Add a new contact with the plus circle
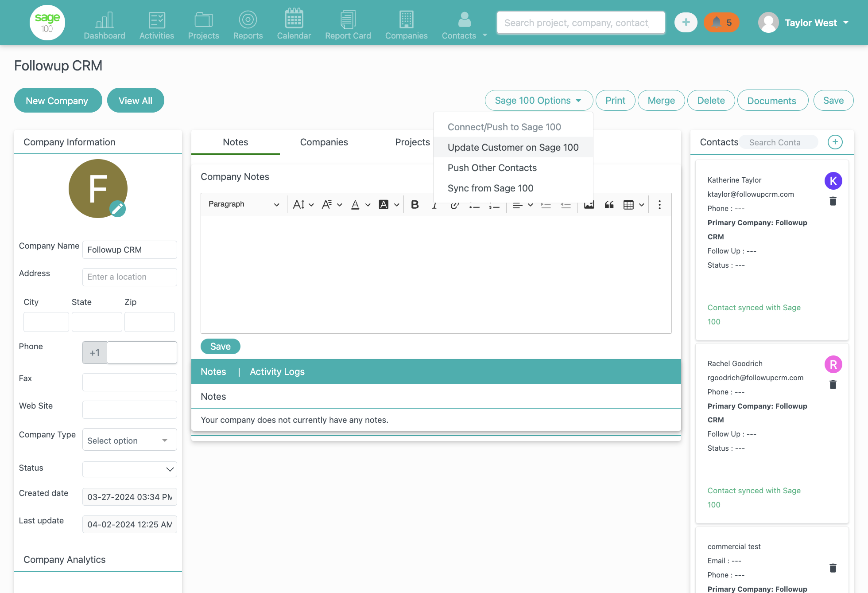 835,142
